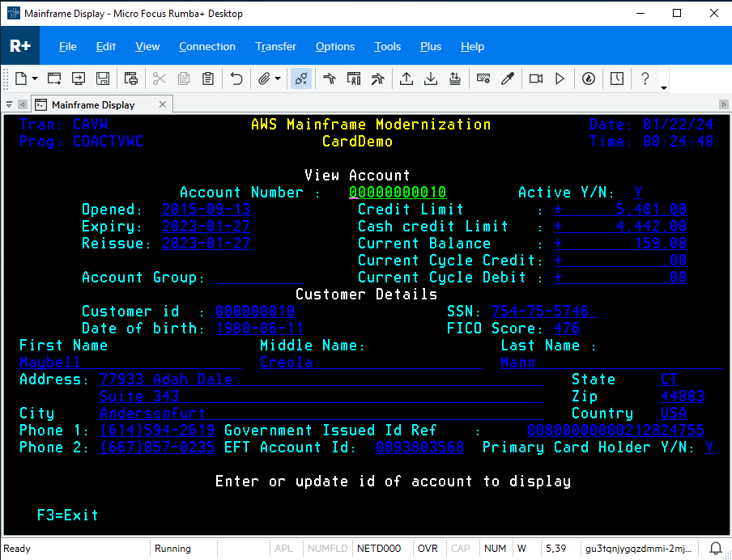Viewport: 732px width, 560px height.
Task: Start macro recording with the camera icon
Action: (x=535, y=78)
